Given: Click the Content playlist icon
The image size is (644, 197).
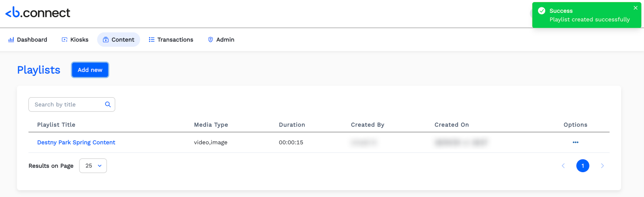Looking at the screenshot, I should pos(106,39).
